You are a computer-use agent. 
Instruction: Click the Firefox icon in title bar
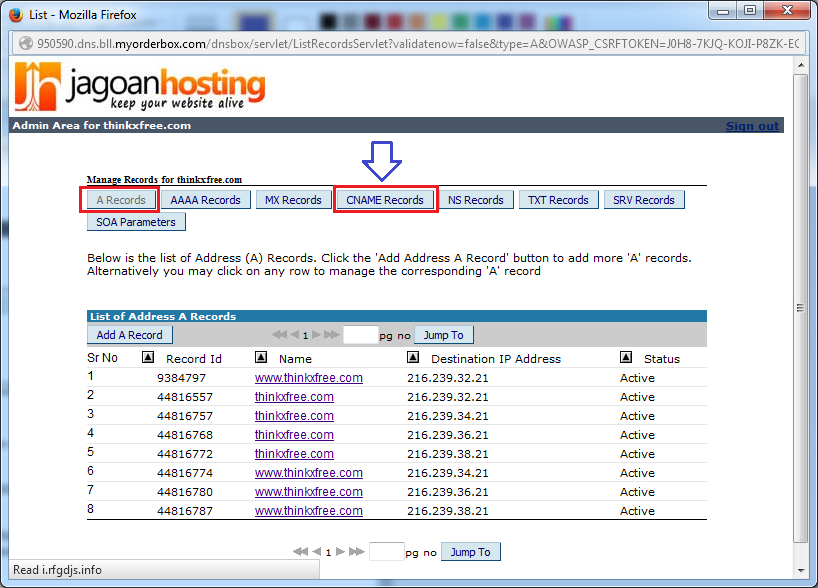17,15
